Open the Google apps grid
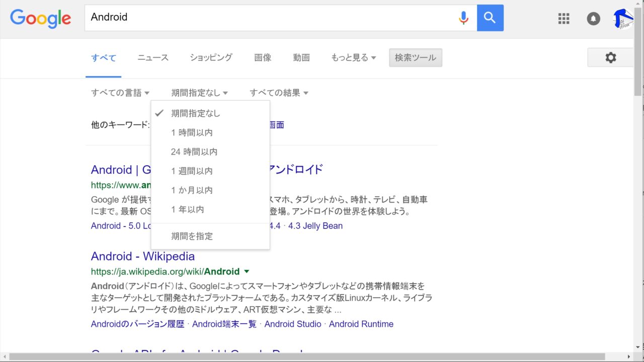 click(564, 19)
